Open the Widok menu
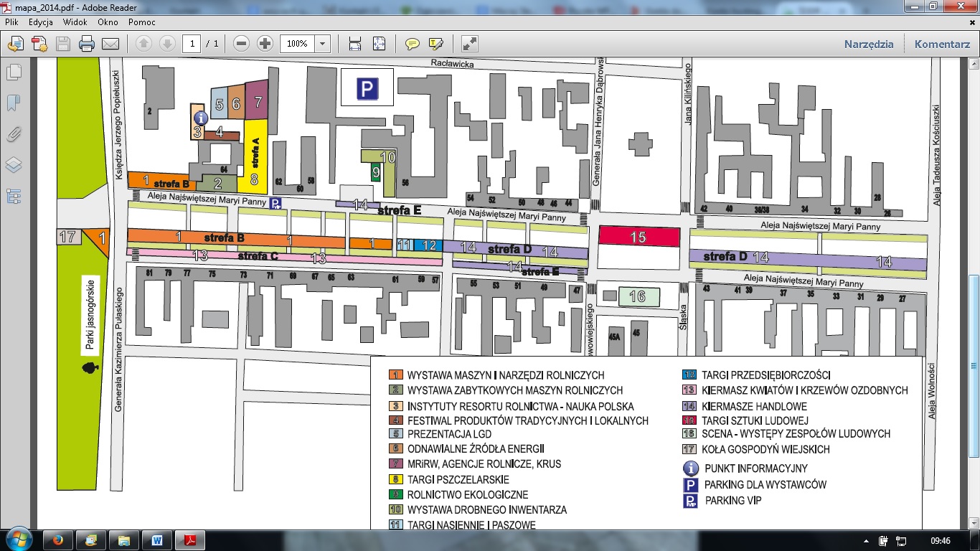The width and height of the screenshot is (980, 551). click(x=75, y=22)
